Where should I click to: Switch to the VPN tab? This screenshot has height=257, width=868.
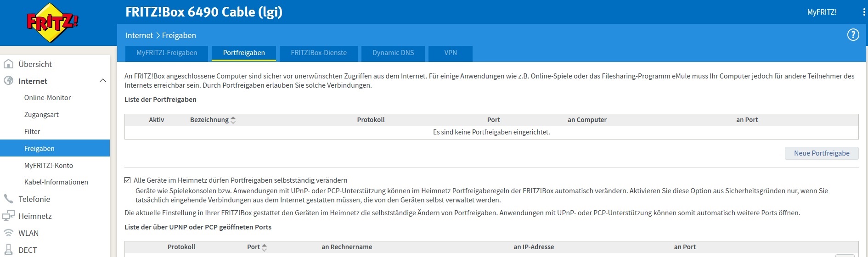pyautogui.click(x=451, y=53)
